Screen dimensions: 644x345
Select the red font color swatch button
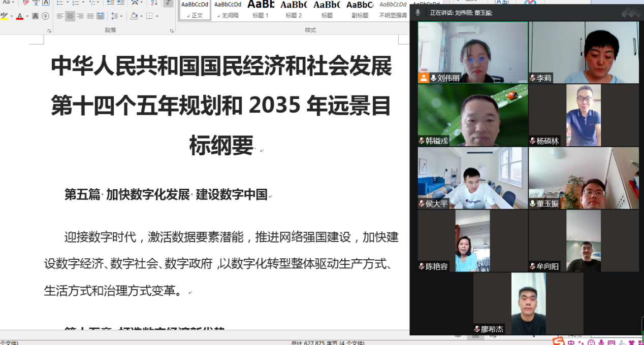click(20, 16)
